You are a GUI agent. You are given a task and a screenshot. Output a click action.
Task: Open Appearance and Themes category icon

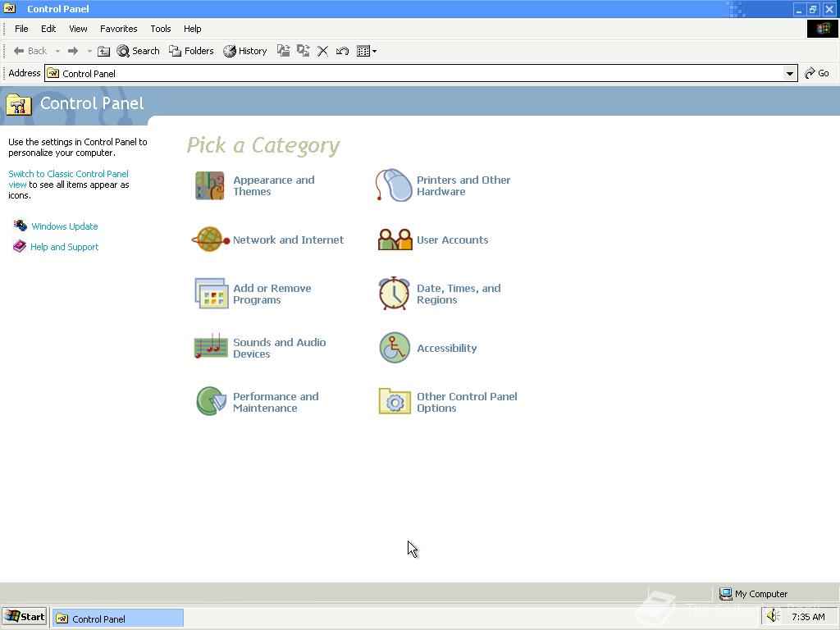coord(209,185)
